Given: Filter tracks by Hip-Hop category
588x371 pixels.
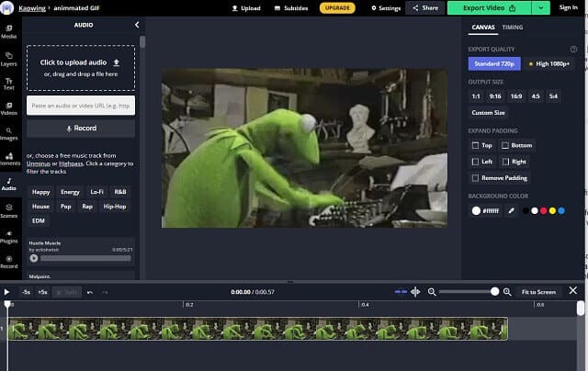Looking at the screenshot, I should pos(115,207).
